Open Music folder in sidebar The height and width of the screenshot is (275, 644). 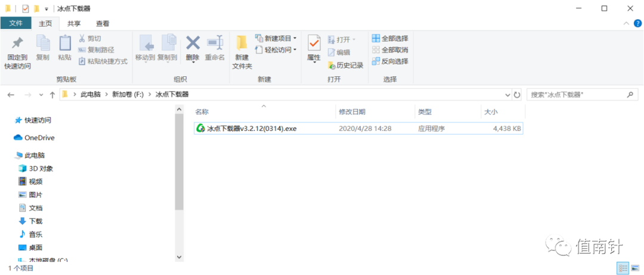(x=31, y=235)
